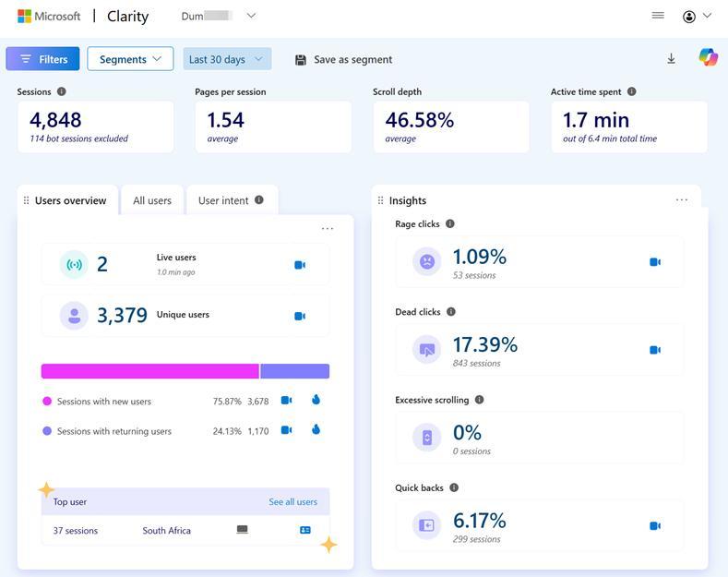View recordings for Unique users
728x577 pixels.
click(300, 316)
